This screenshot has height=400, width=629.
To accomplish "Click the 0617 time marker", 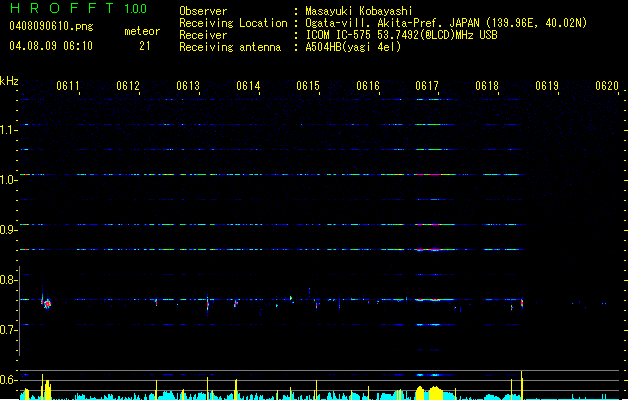I will coord(427,86).
